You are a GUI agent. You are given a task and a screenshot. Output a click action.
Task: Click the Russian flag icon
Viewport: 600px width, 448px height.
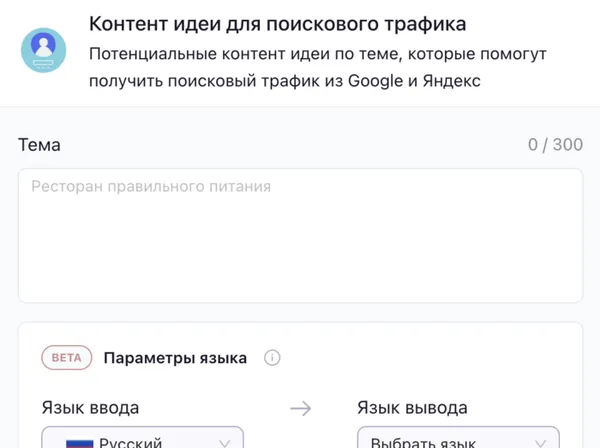click(x=80, y=442)
